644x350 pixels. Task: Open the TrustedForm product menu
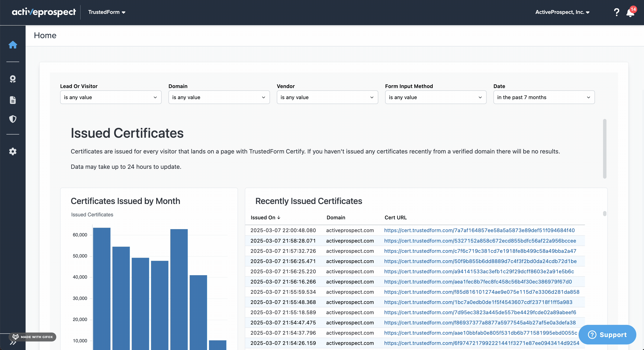(107, 12)
